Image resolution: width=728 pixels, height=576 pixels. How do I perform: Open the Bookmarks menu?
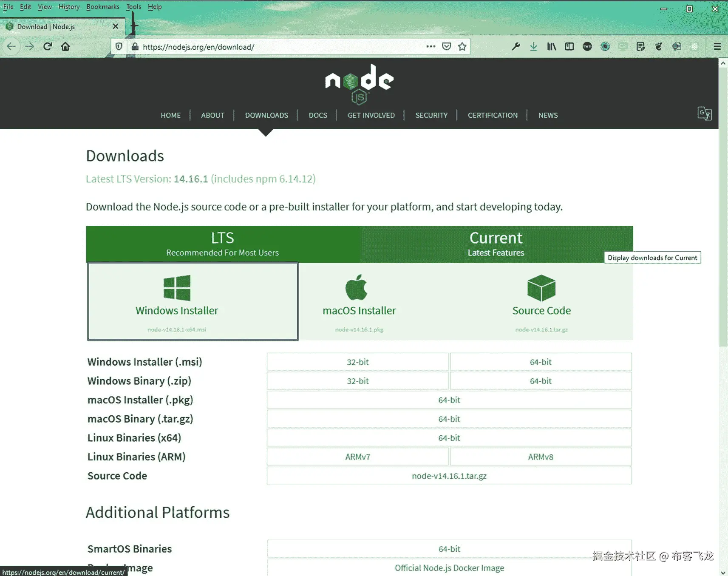pos(103,7)
